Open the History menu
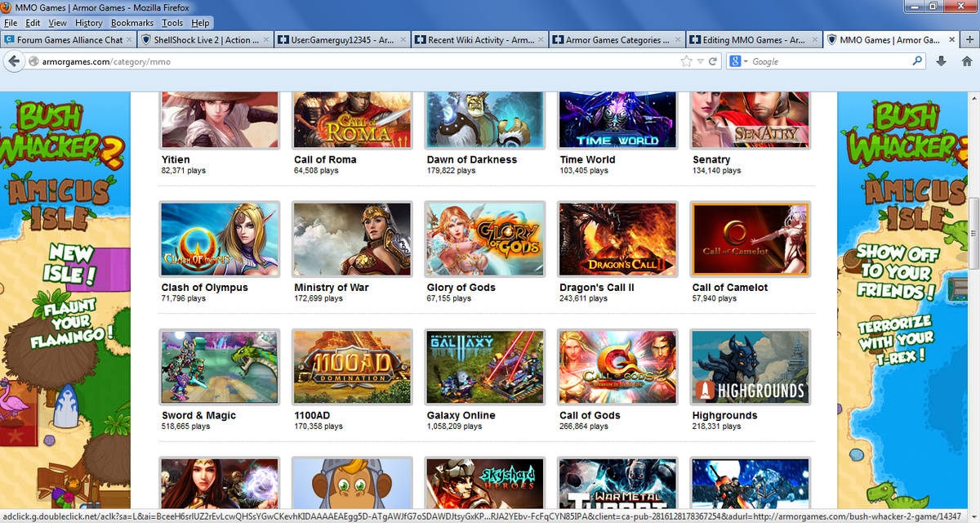980x523 pixels. [89, 23]
